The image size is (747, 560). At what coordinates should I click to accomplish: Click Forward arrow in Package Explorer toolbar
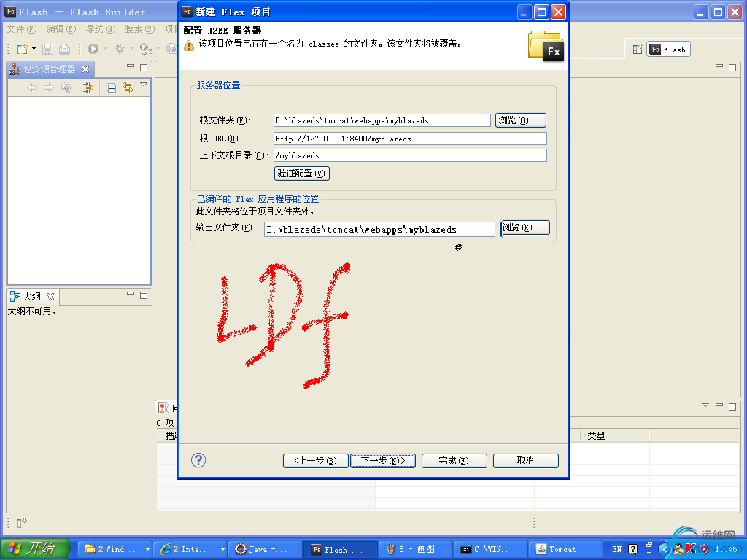tap(49, 87)
